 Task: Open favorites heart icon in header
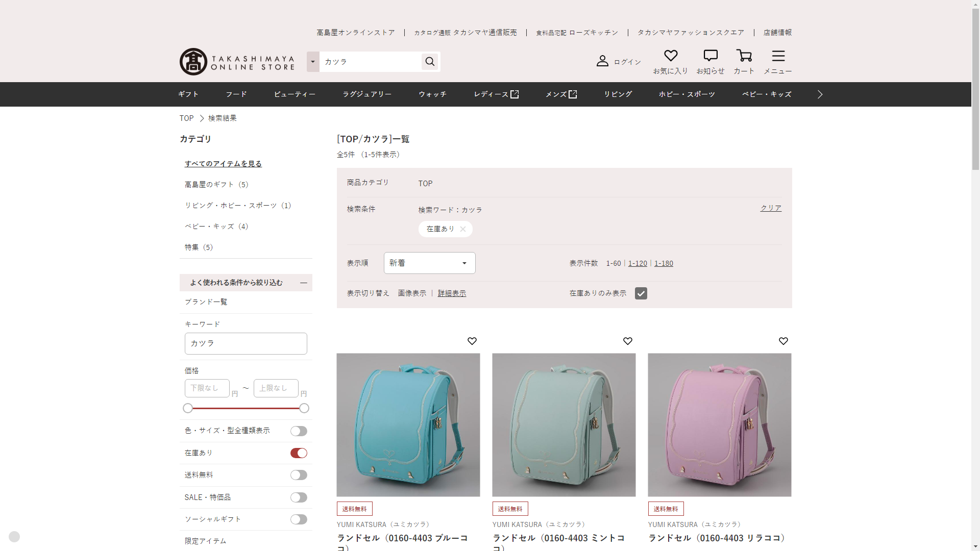click(670, 56)
